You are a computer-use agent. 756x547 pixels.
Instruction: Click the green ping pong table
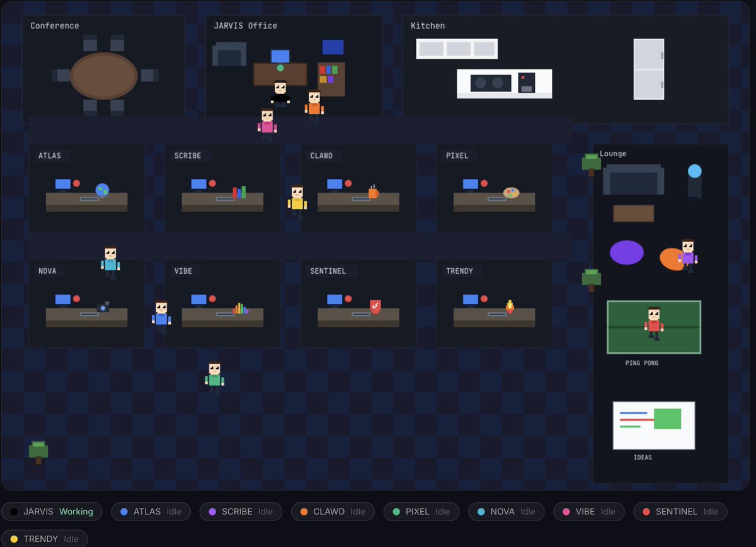click(x=654, y=327)
